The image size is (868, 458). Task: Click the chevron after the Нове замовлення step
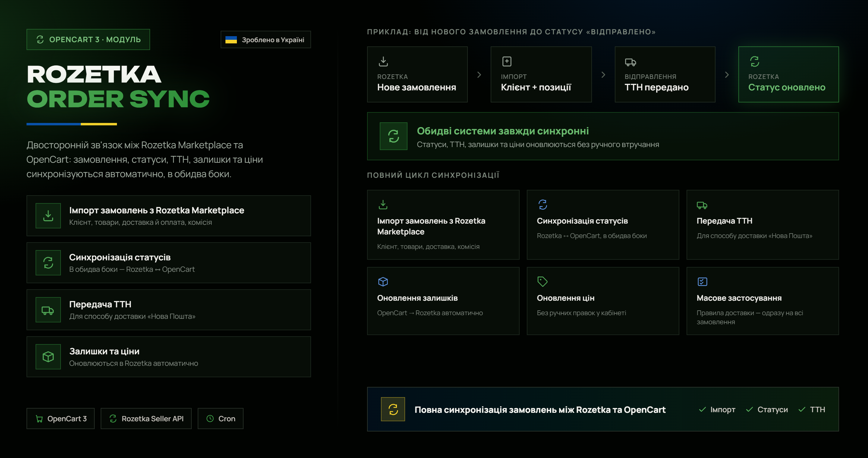click(x=479, y=75)
